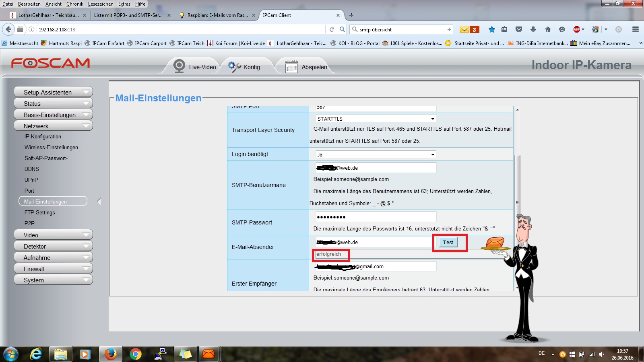This screenshot has height=362, width=644.
Task: Click the Erster Empfänger email field
Action: [376, 266]
